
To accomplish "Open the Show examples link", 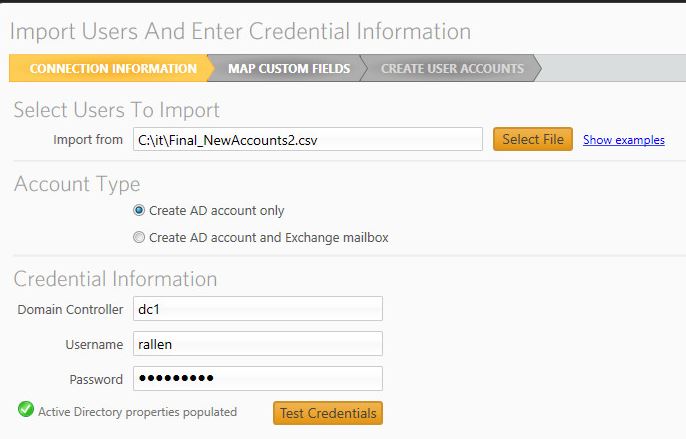I will pos(623,140).
